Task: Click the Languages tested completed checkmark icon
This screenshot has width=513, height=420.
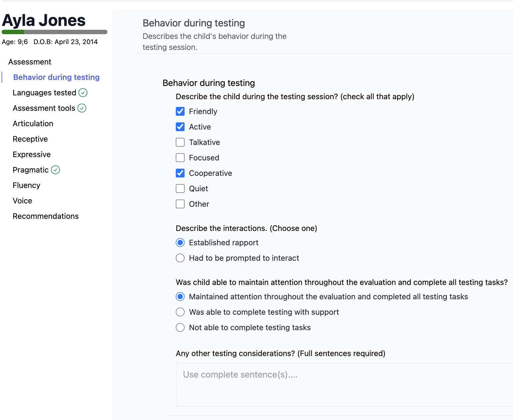Action: [x=83, y=93]
